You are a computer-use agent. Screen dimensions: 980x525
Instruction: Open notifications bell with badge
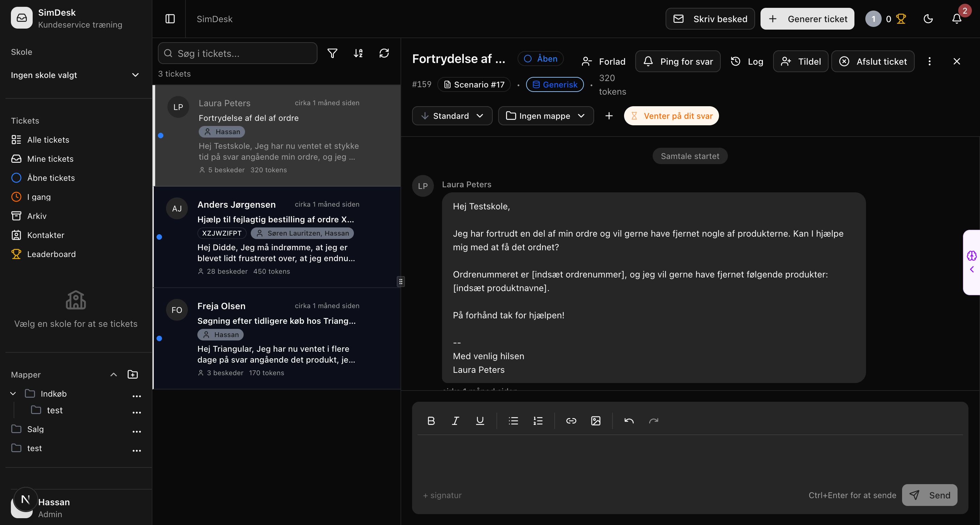tap(957, 19)
